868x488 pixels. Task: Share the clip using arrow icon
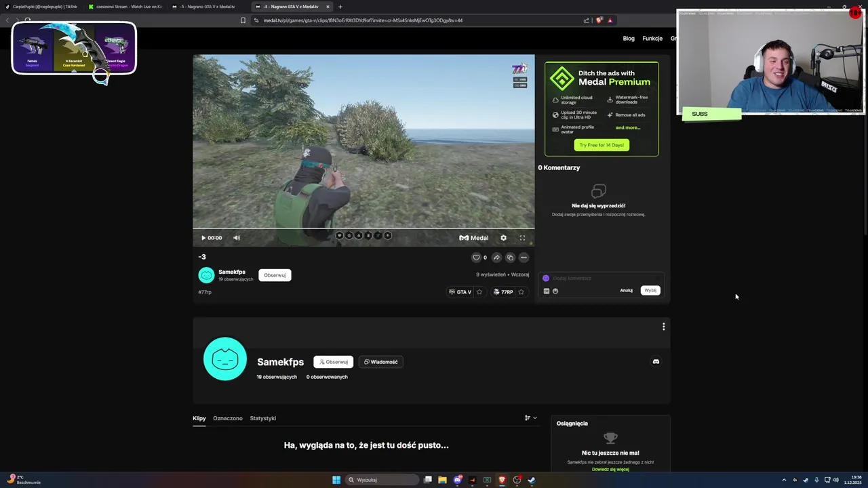[x=496, y=258]
